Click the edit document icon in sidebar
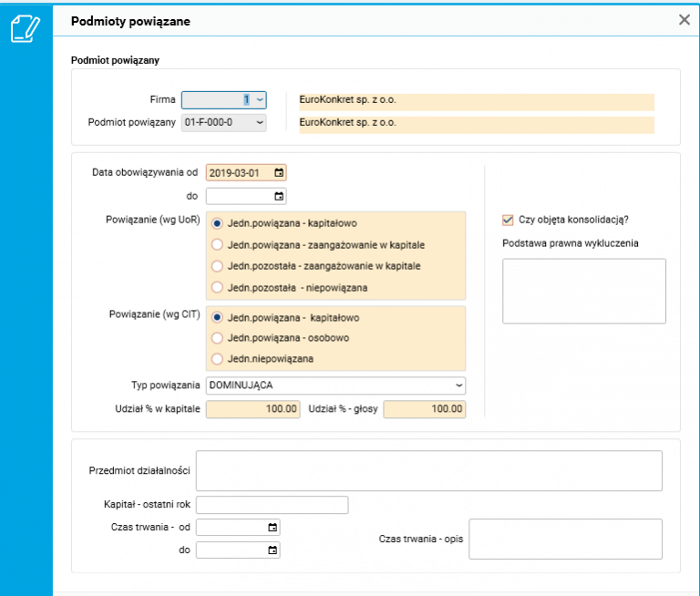 [x=25, y=28]
